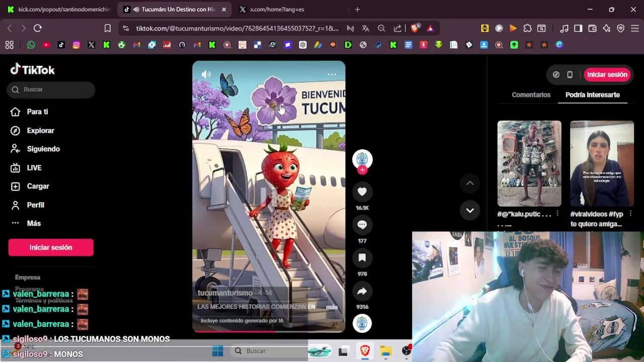Screen dimensions: 644x362
Task: Focus the TikTok Buscar search field
Action: tap(51, 89)
